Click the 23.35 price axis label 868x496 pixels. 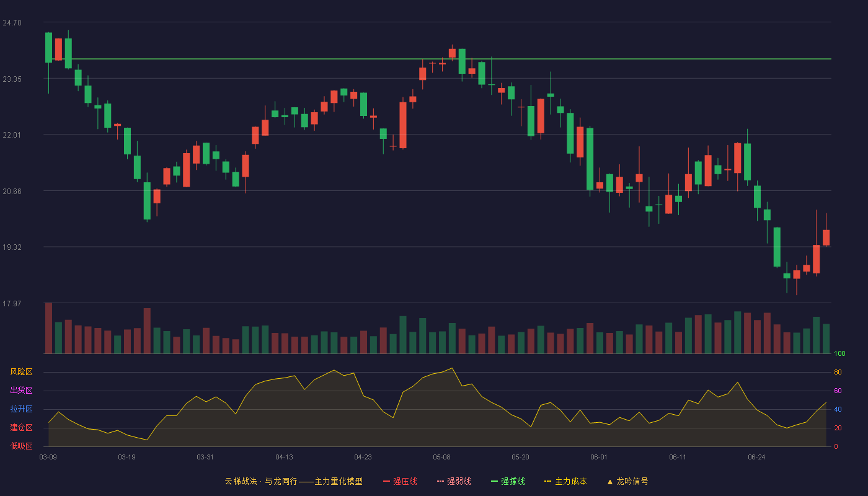coord(12,79)
